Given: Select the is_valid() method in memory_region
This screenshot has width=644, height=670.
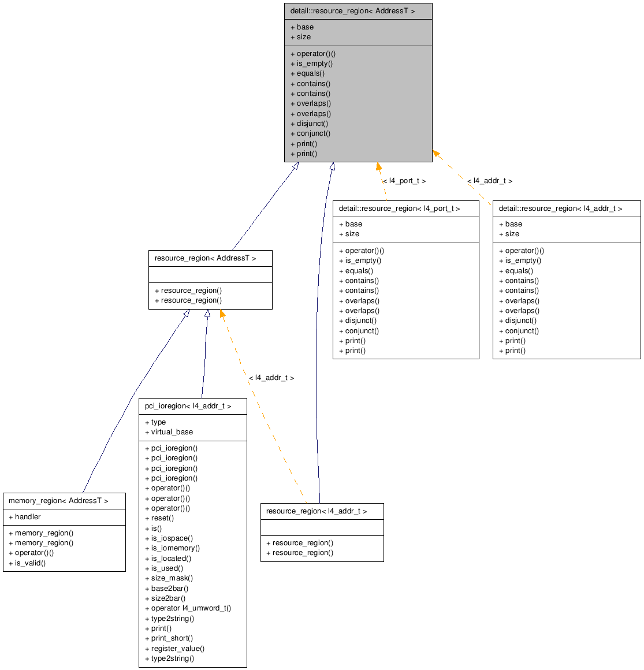Looking at the screenshot, I should [x=25, y=563].
